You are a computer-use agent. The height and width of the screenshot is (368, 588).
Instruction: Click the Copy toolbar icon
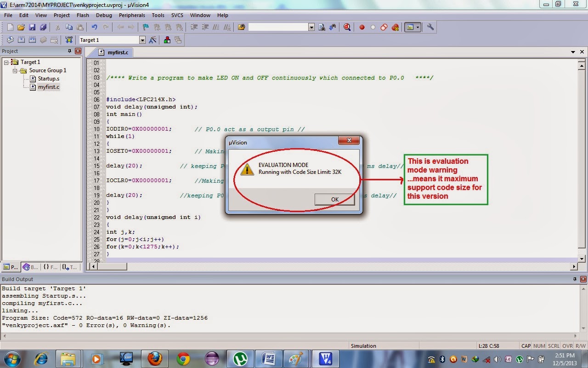click(x=69, y=27)
